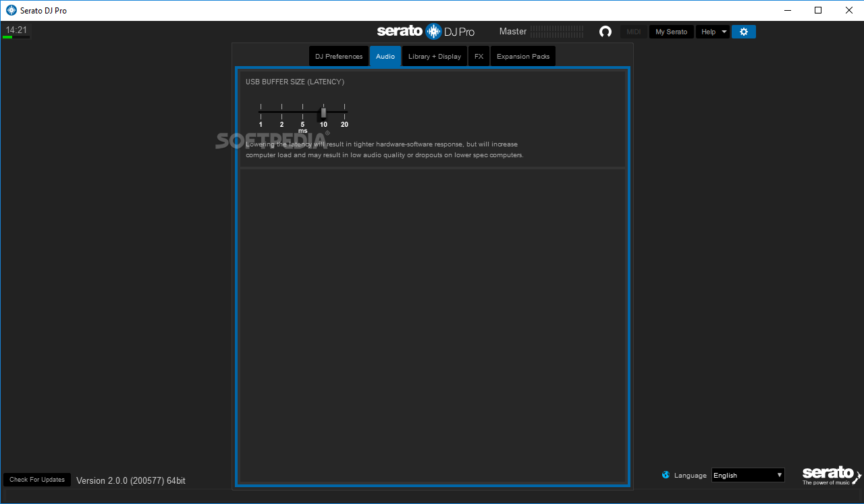Viewport: 864px width, 504px height.
Task: Click the USB buffer size slider handle
Action: (323, 112)
